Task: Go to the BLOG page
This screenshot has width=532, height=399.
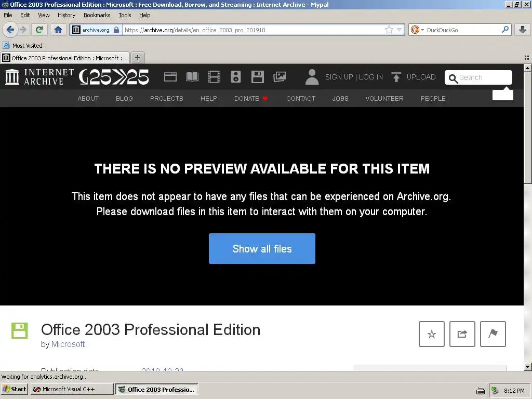Action: (124, 98)
